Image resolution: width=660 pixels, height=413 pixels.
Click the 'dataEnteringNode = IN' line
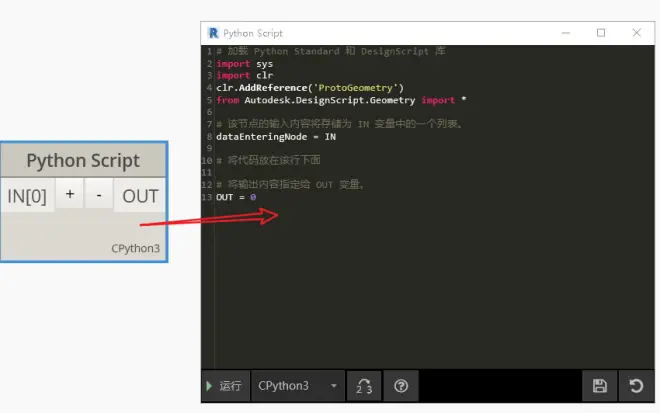(276, 137)
